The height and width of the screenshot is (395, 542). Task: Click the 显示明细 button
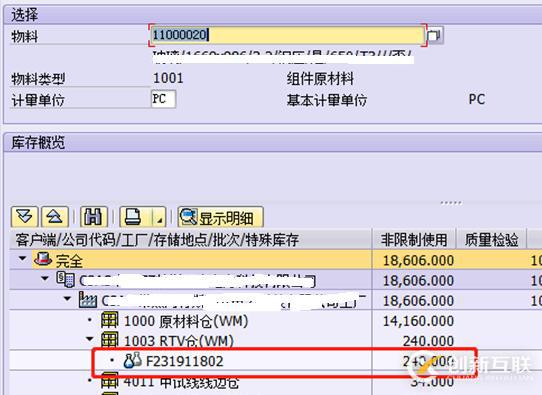pos(221,217)
